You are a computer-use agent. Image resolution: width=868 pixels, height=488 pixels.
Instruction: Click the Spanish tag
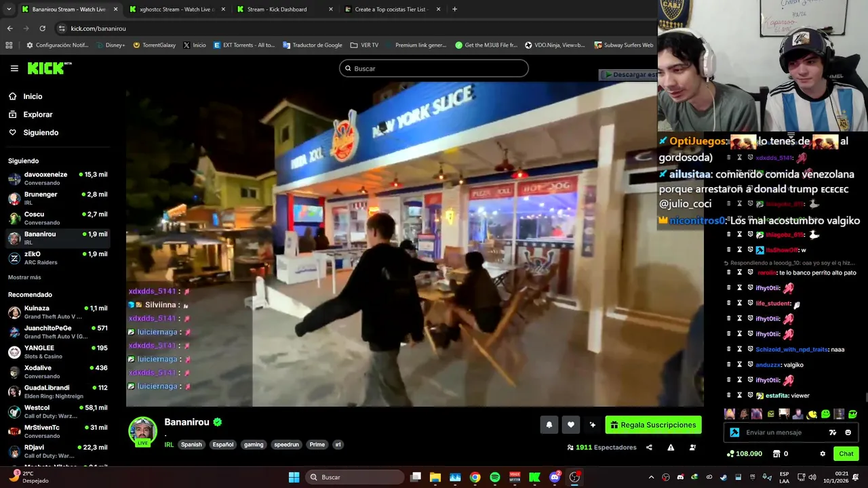[191, 445]
